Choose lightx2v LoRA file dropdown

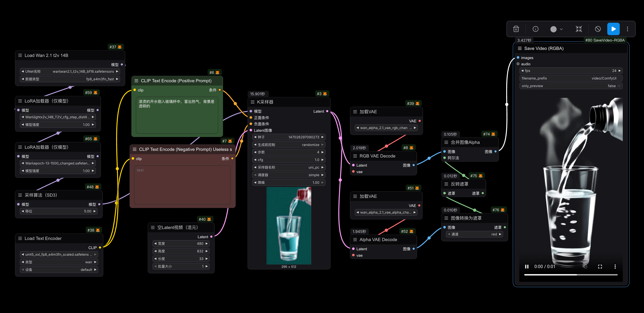tap(58, 117)
